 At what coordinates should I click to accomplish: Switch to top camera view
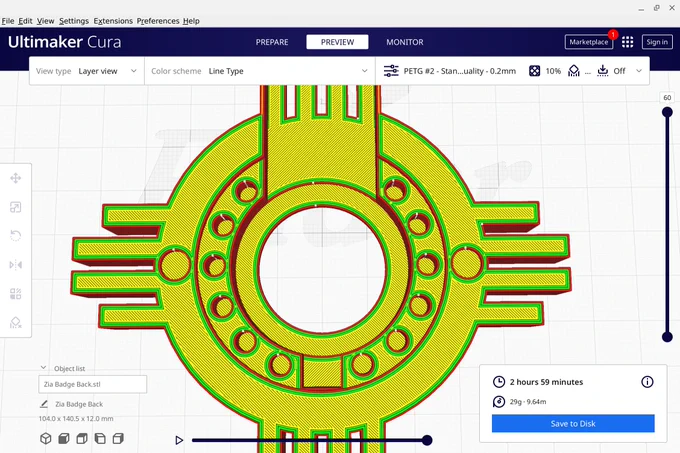(x=82, y=439)
